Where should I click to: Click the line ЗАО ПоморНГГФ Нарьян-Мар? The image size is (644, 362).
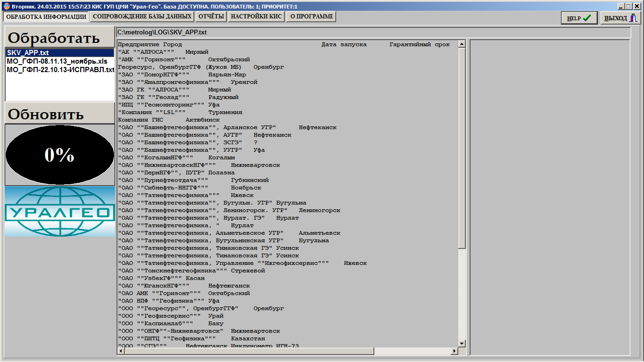tap(182, 74)
